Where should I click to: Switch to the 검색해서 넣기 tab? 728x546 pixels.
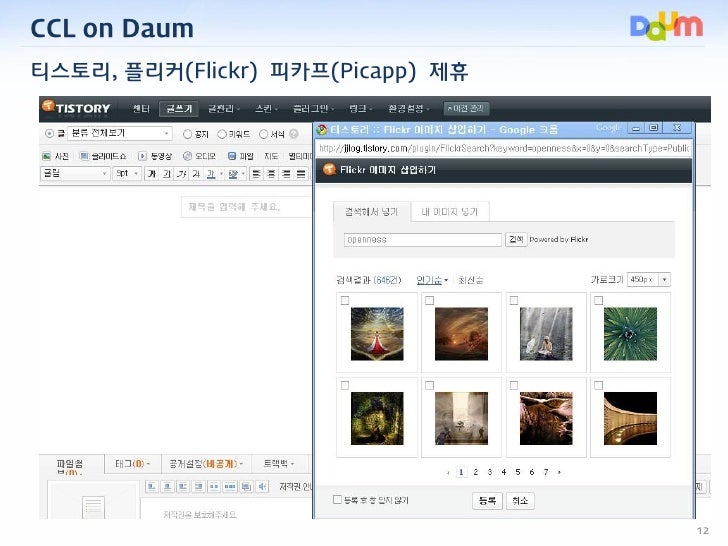pos(371,212)
